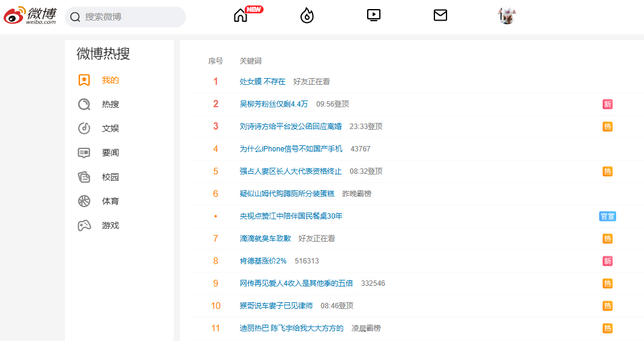The height and width of the screenshot is (341, 644).
Task: Open the video player icon
Action: tap(373, 16)
